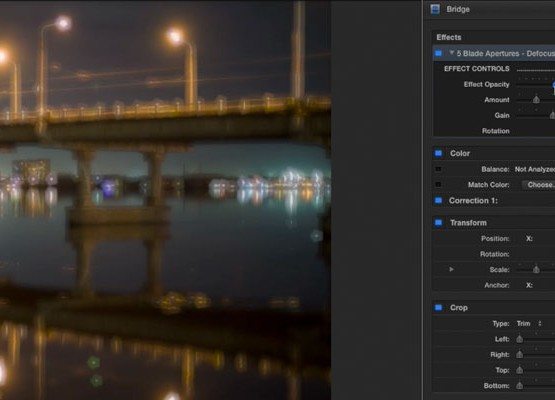Toggle the Correction 1 checkbox
The image size is (555, 400).
point(438,201)
